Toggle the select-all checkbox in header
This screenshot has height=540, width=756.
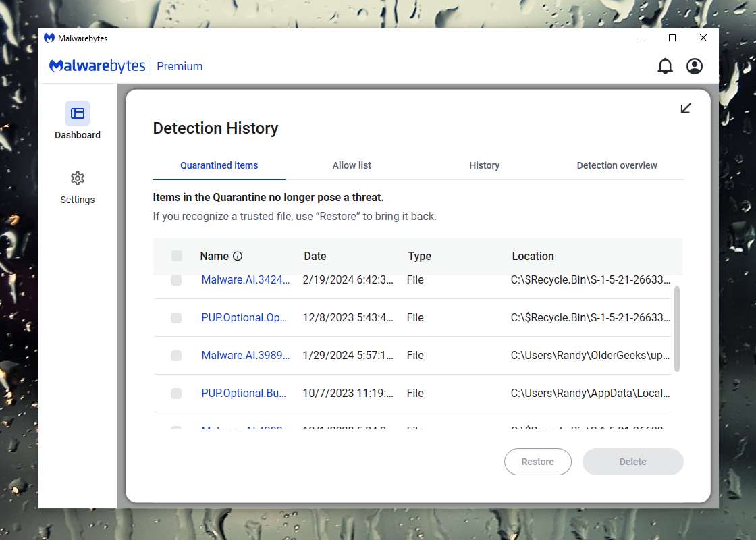click(177, 256)
